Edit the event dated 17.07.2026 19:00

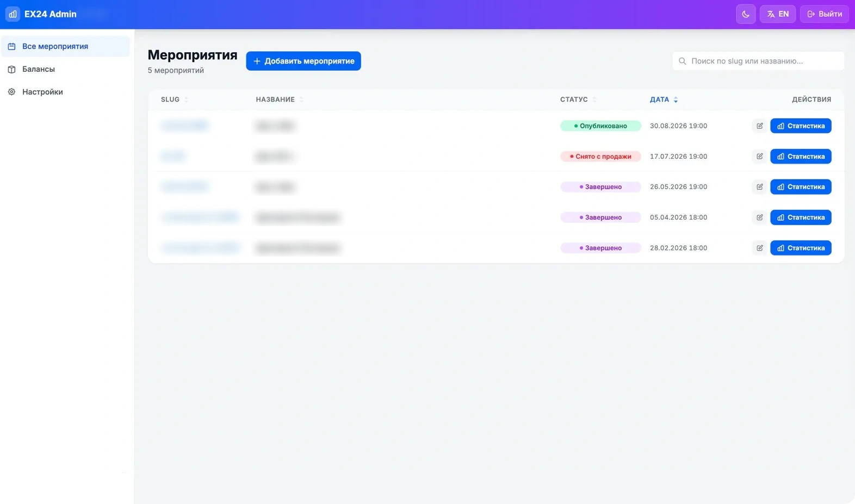[760, 156]
